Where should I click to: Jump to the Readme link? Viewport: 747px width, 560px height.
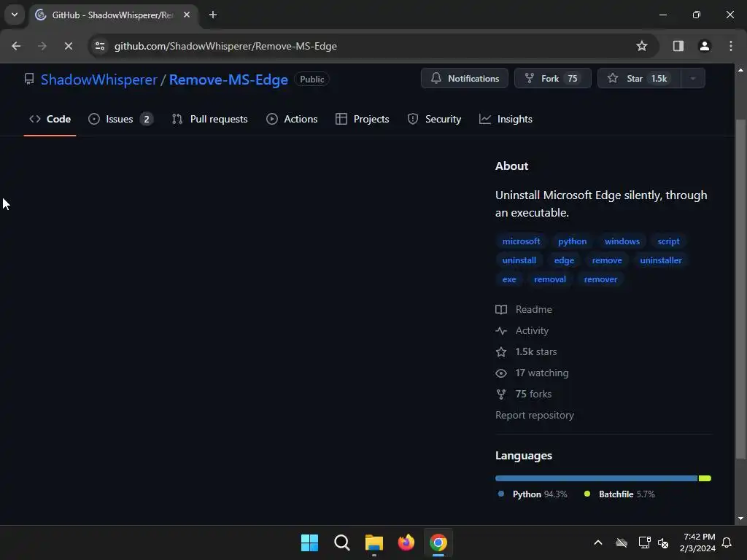pyautogui.click(x=524, y=309)
